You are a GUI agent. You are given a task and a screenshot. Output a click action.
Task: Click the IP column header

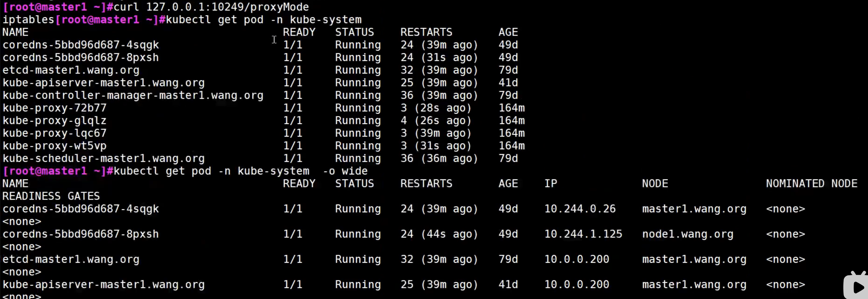click(x=551, y=183)
